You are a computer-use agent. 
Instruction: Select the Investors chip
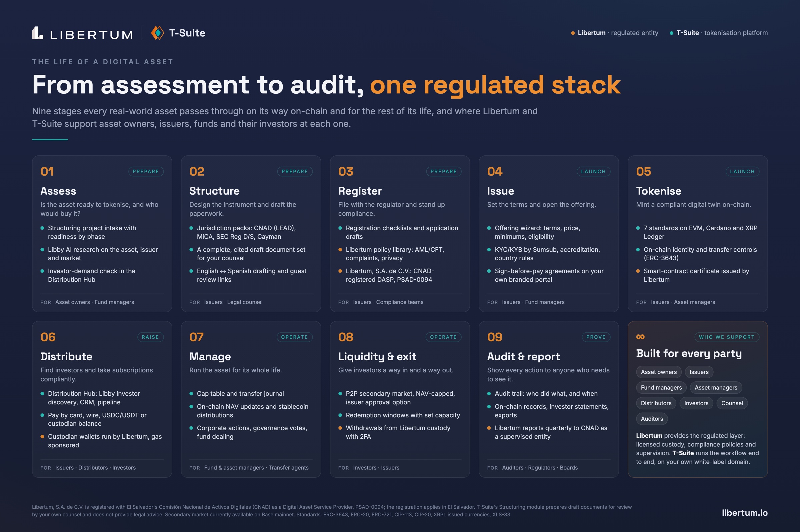(x=696, y=403)
